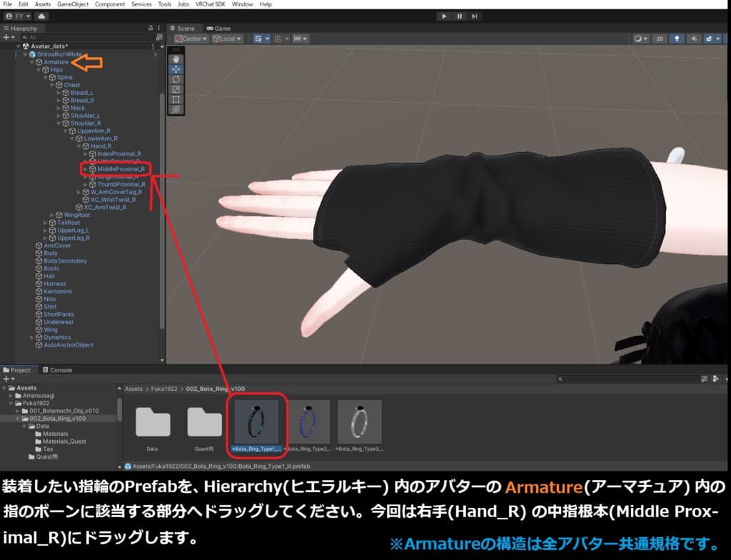Select the Rect transform tool

pyautogui.click(x=176, y=99)
